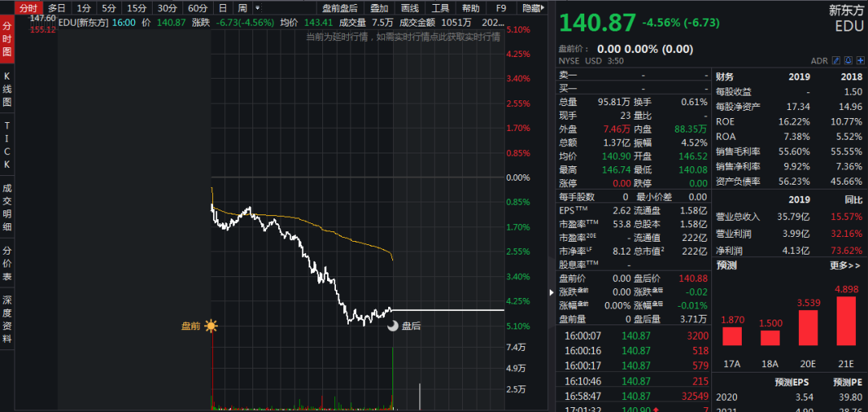The width and height of the screenshot is (868, 412).
Task: Open the 帮助 menu
Action: pyautogui.click(x=470, y=8)
